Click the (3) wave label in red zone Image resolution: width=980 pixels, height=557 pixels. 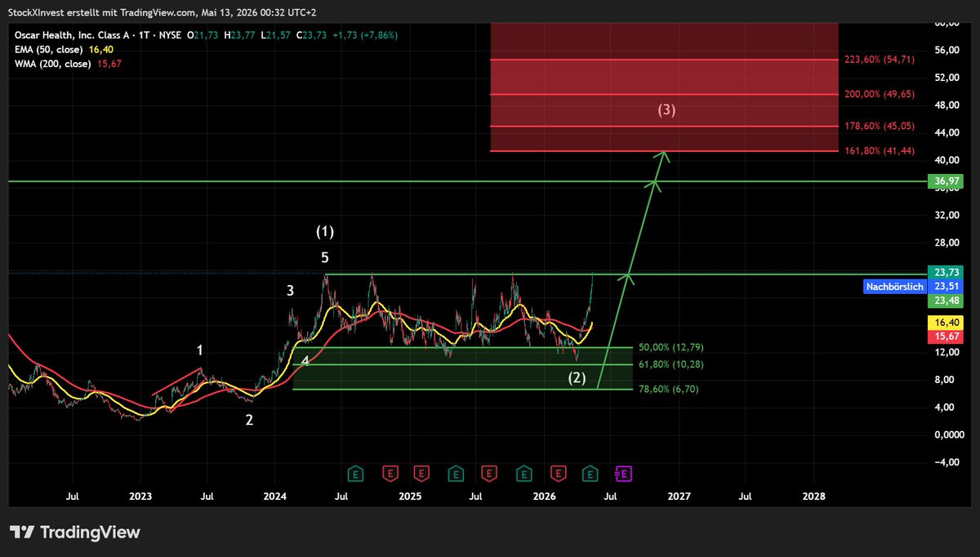[x=667, y=109]
